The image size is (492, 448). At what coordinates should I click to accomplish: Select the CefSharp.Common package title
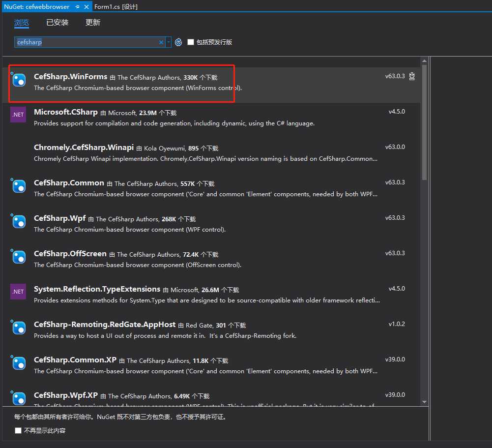(x=69, y=183)
